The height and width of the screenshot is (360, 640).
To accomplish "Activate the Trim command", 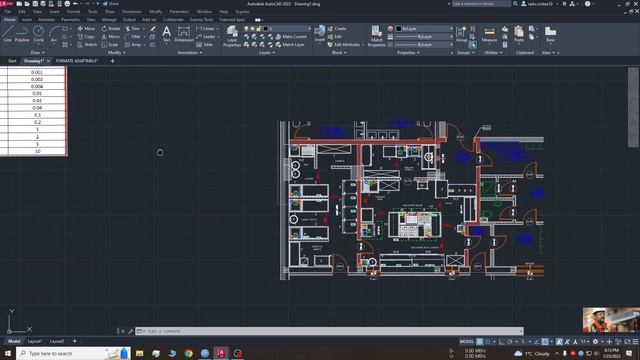I will coord(133,29).
